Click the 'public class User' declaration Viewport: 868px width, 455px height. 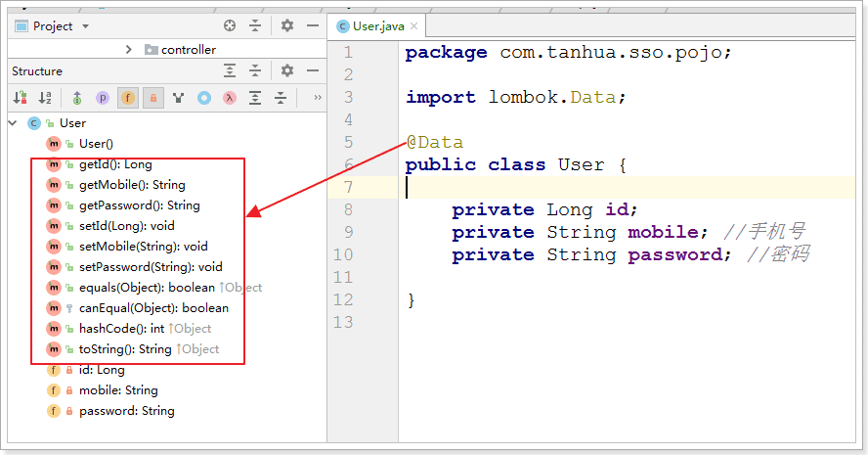[x=504, y=165]
